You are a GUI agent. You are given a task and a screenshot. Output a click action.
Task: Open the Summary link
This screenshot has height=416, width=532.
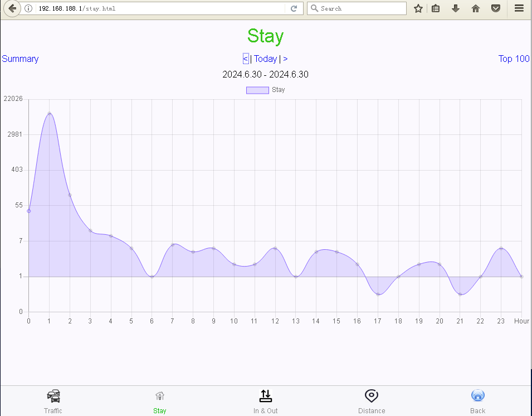21,59
